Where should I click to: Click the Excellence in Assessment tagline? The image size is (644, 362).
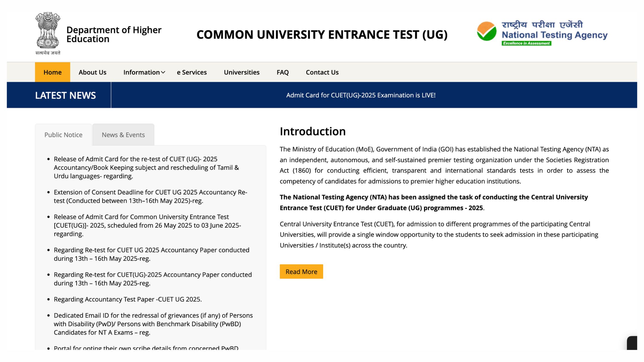[526, 43]
